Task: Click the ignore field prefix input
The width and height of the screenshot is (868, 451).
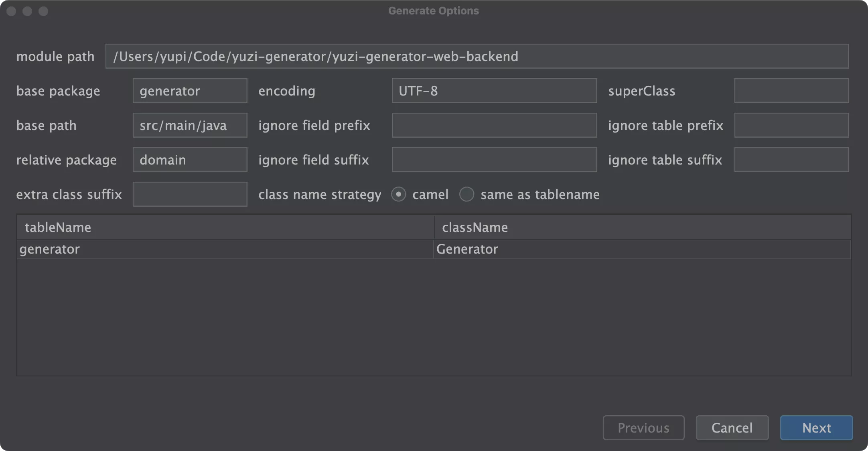Action: tap(494, 125)
